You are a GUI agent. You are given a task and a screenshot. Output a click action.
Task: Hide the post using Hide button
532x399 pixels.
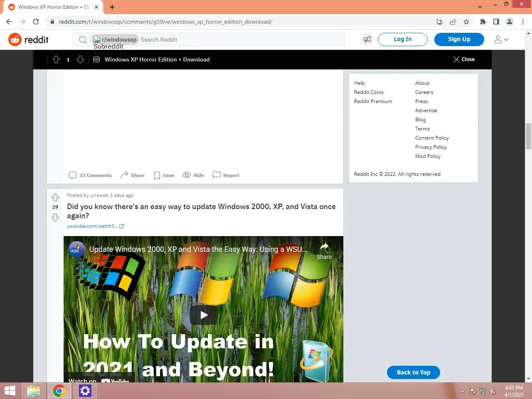(194, 175)
